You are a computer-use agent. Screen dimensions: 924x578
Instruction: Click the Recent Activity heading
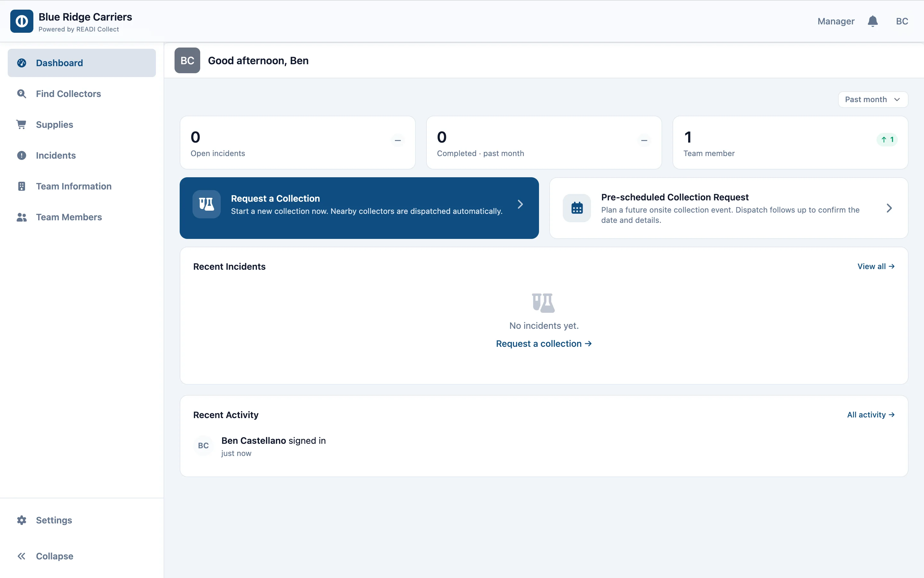(x=226, y=415)
